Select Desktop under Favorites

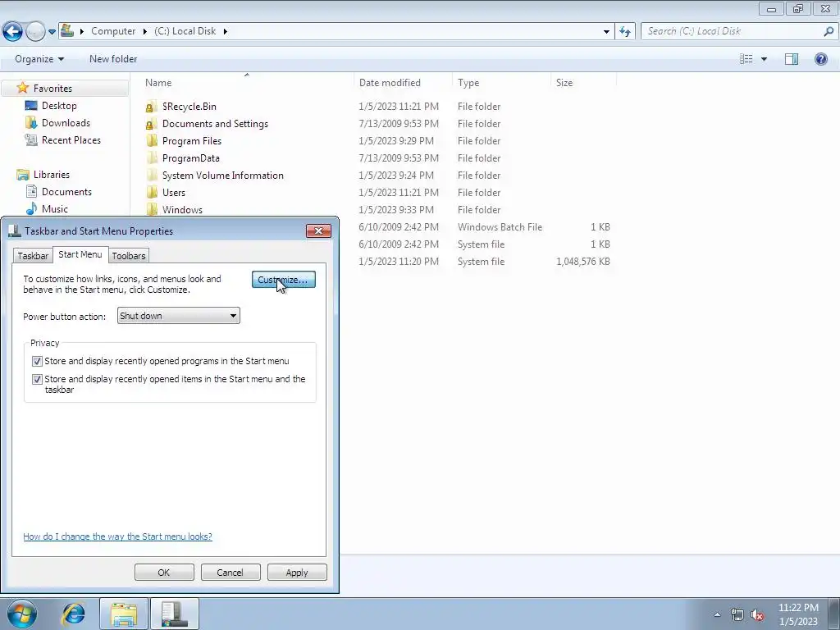[x=59, y=106]
